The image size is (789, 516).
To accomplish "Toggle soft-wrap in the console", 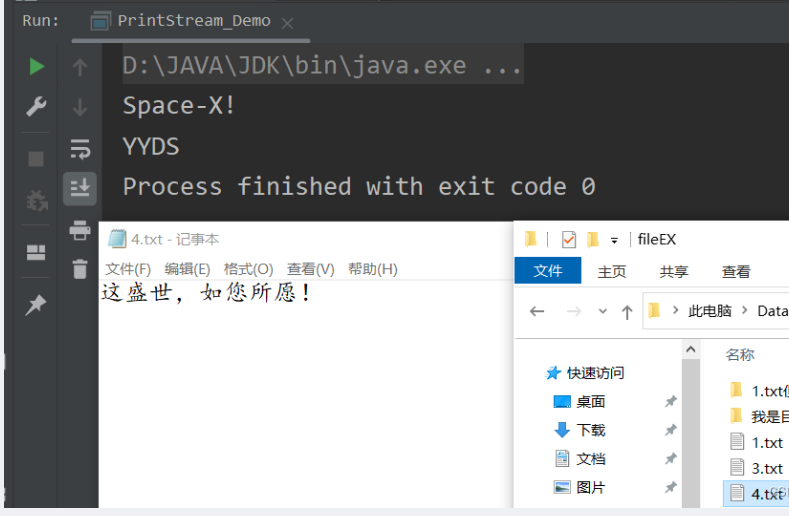I will coord(80,148).
